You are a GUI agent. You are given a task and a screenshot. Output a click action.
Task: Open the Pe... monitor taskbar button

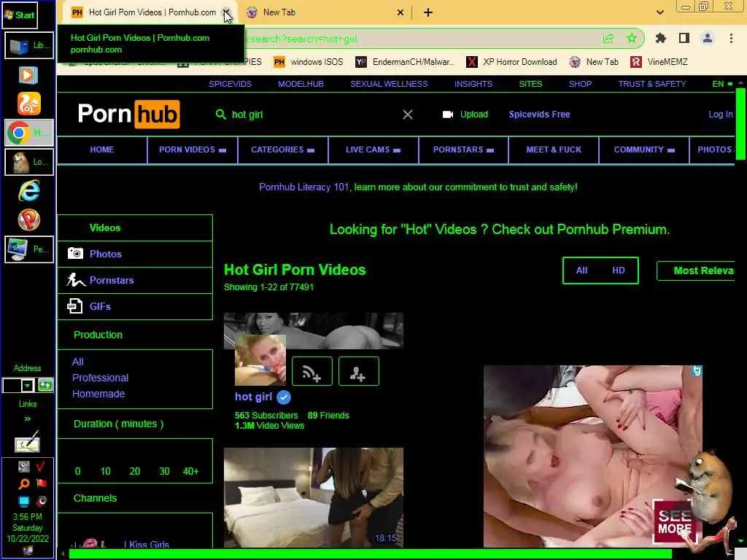pyautogui.click(x=29, y=249)
